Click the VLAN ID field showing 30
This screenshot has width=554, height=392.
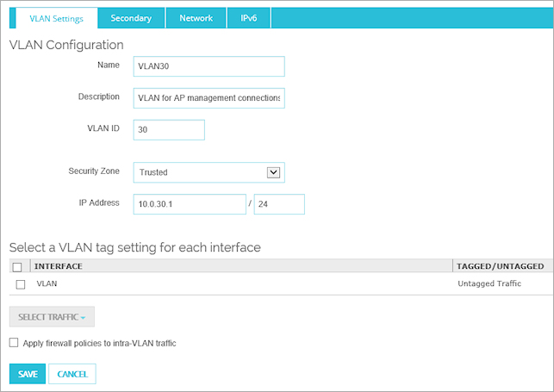[169, 130]
